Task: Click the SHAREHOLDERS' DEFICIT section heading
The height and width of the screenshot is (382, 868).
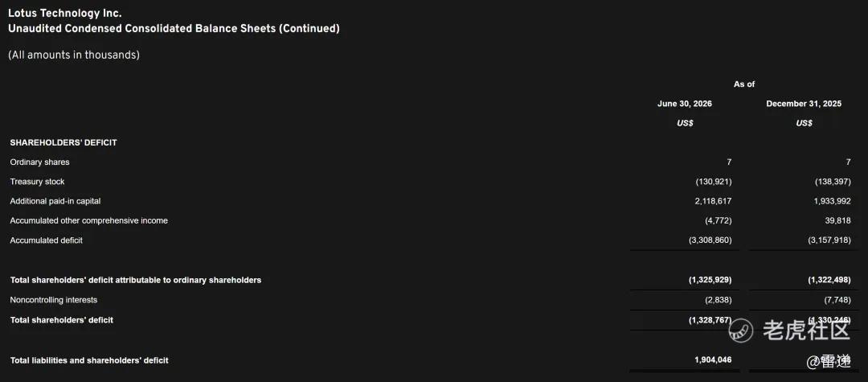Action: 63,142
